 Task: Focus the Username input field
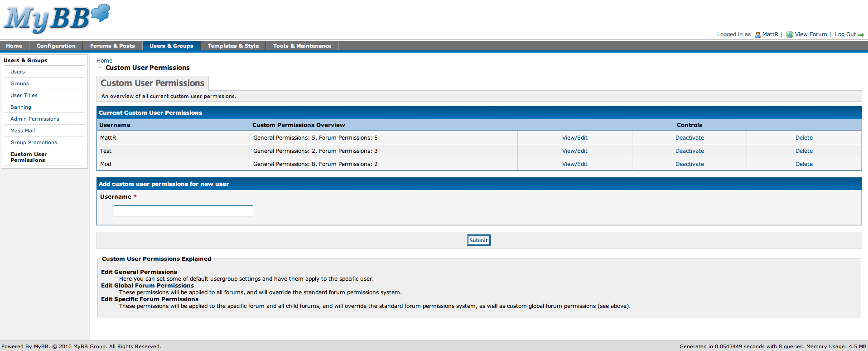[183, 211]
